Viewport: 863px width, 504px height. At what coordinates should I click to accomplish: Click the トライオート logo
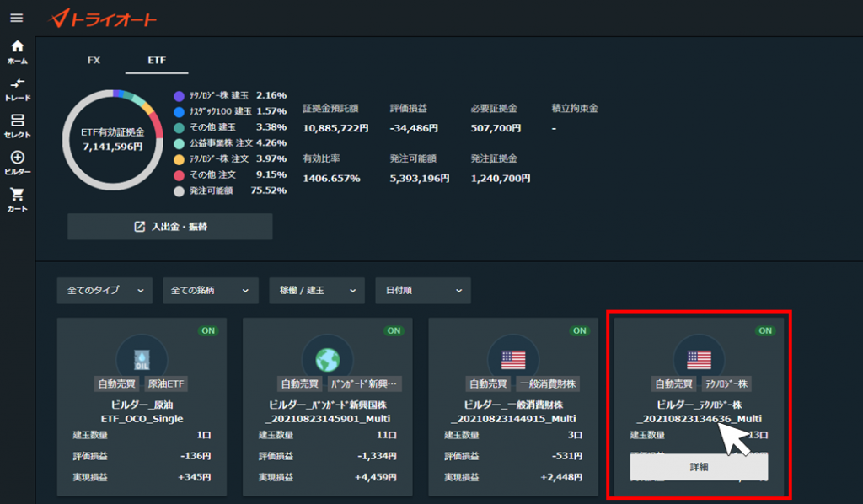[x=103, y=19]
